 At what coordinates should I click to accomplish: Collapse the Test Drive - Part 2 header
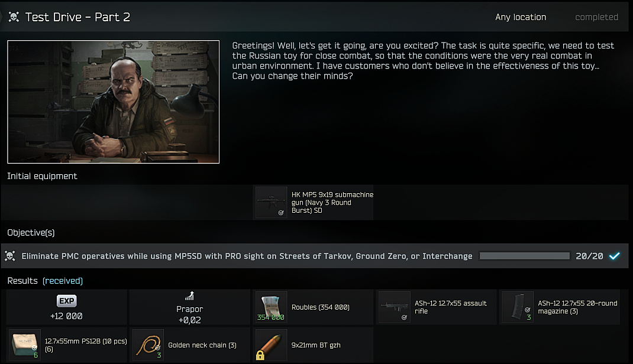(314, 17)
